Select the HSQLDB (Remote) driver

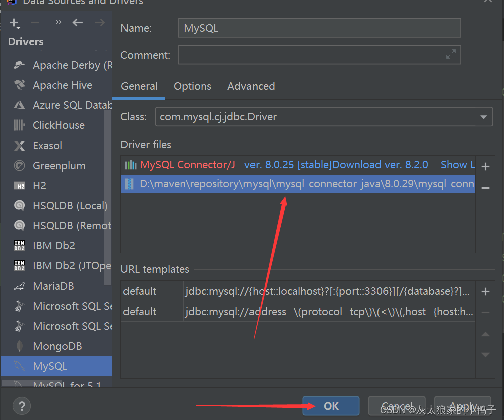point(57,226)
